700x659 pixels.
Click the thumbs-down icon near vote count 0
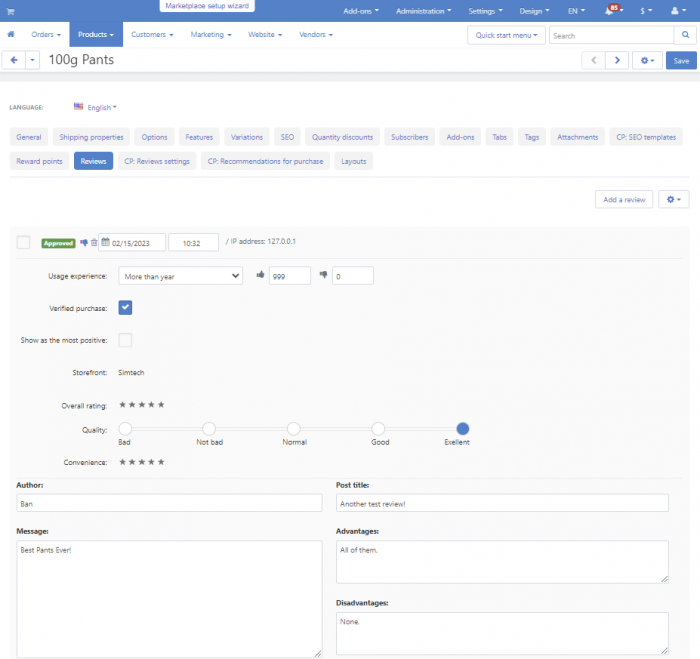point(324,275)
